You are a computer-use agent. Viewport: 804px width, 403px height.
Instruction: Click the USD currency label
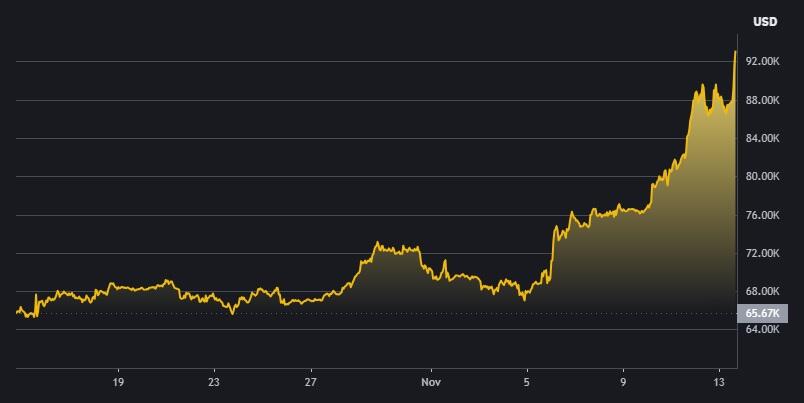click(x=764, y=21)
